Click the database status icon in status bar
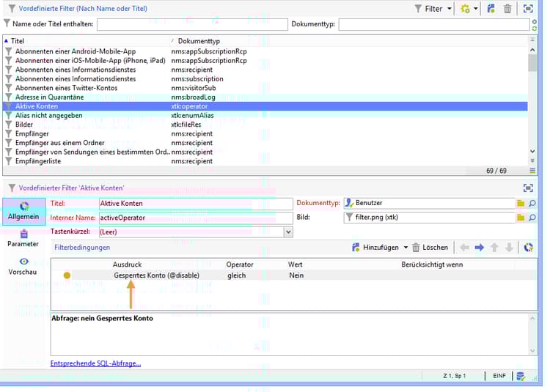 521,376
